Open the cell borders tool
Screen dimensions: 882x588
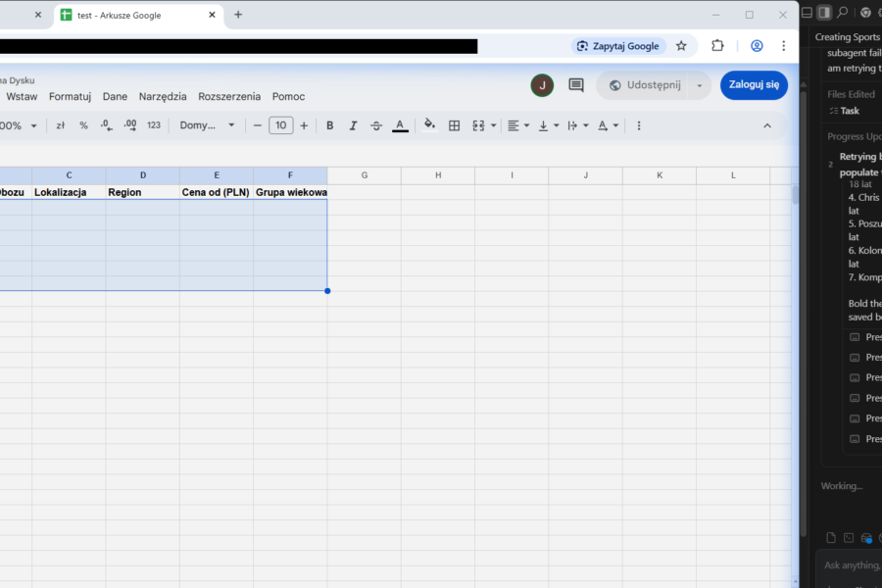click(454, 125)
